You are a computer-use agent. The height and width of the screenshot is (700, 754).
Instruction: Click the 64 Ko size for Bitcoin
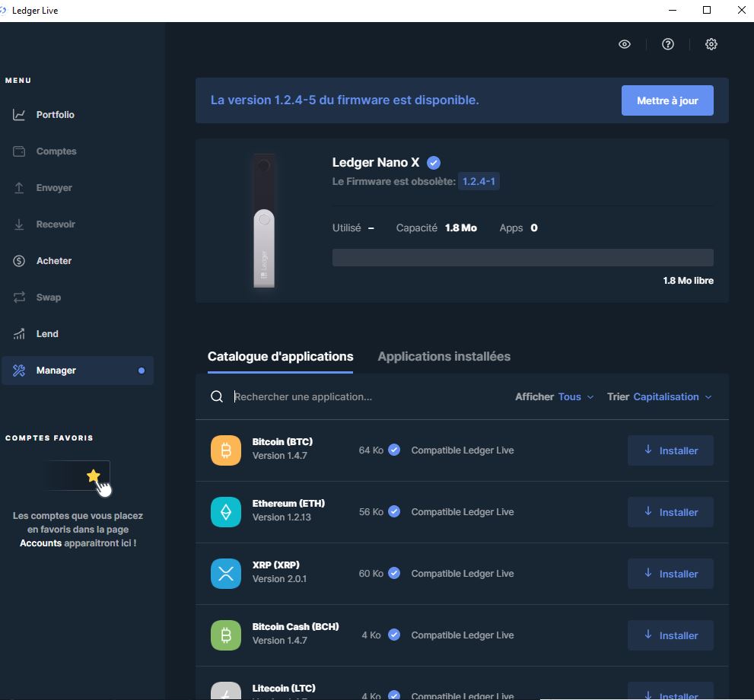[x=371, y=450]
